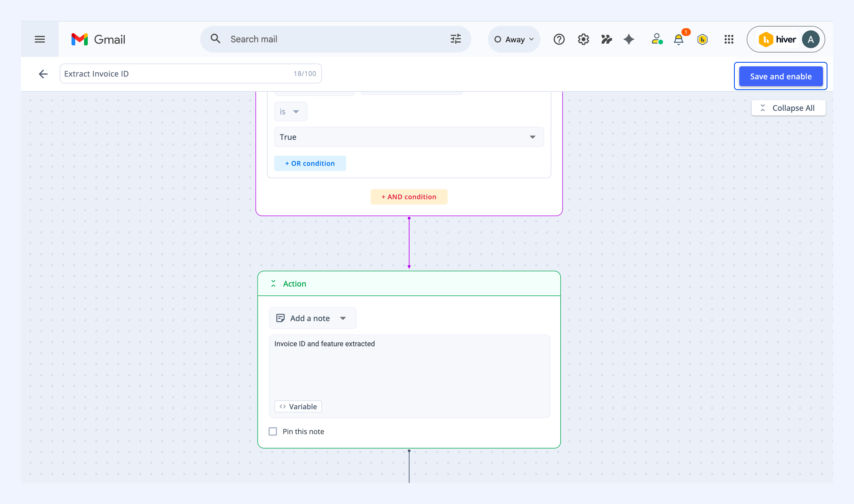Image resolution: width=854 pixels, height=504 pixels.
Task: Open the Gmail main menu hamburger
Action: 40,40
